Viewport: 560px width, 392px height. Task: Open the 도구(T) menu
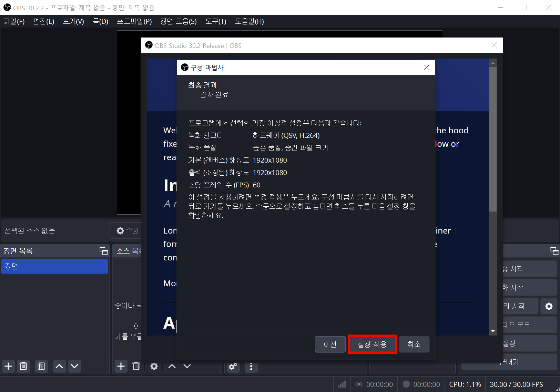coord(216,21)
